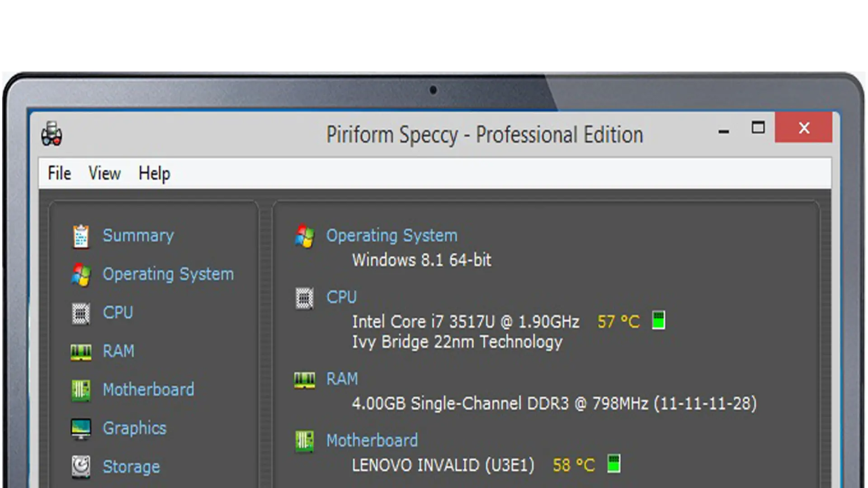Select Graphics label in the sidebar
Viewport: 868px width, 488px height.
pos(134,428)
